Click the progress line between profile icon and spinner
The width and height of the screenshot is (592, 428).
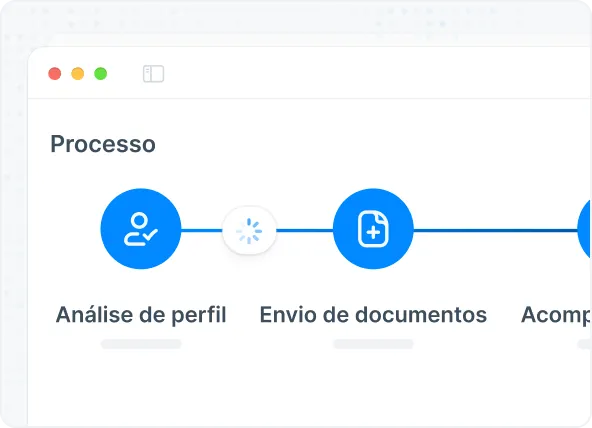202,230
